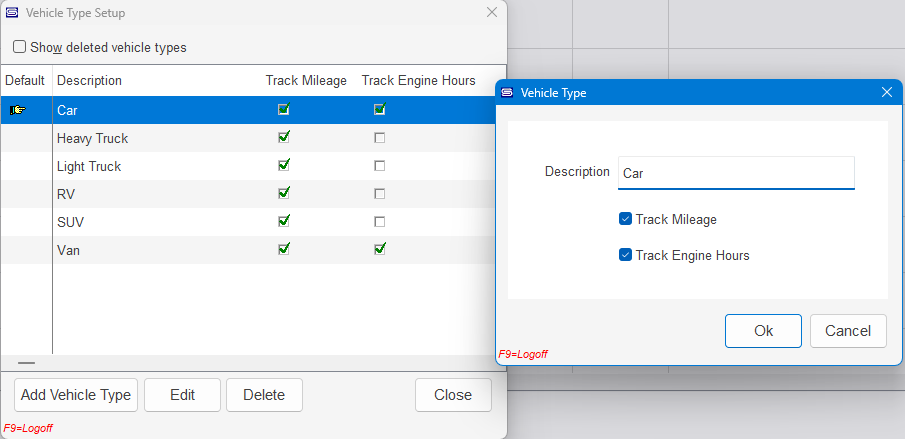Click the Description column header
905x439 pixels.
click(x=89, y=80)
